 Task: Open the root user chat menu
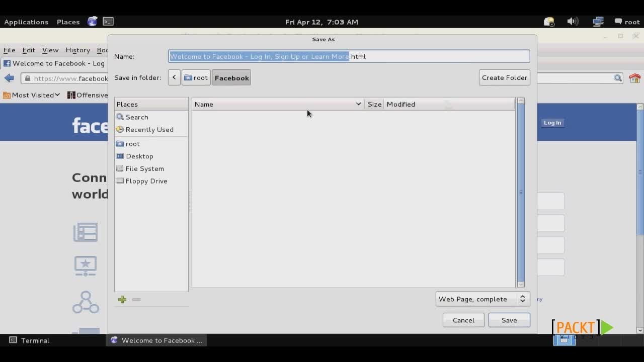click(x=627, y=22)
